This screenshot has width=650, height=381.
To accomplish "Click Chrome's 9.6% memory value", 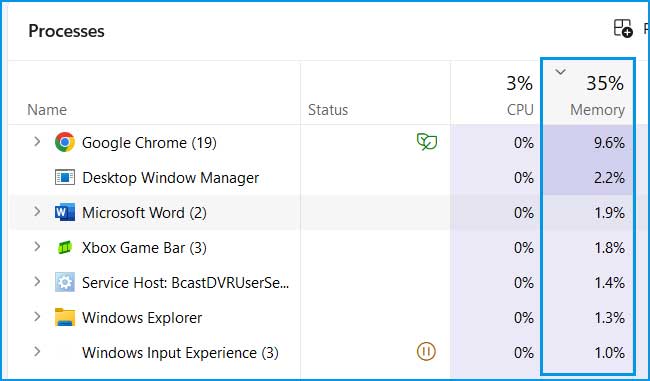I will pyautogui.click(x=609, y=143).
